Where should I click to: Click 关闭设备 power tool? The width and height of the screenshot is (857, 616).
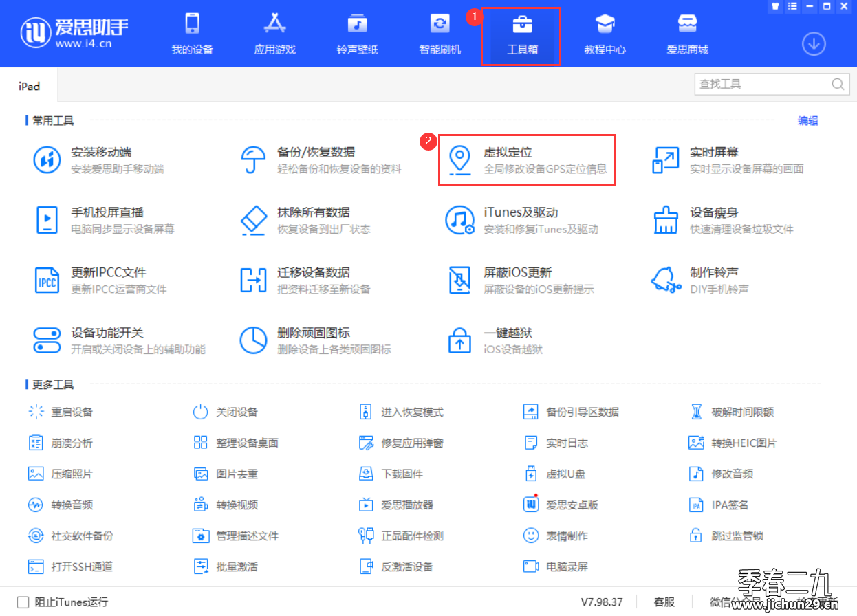click(226, 412)
